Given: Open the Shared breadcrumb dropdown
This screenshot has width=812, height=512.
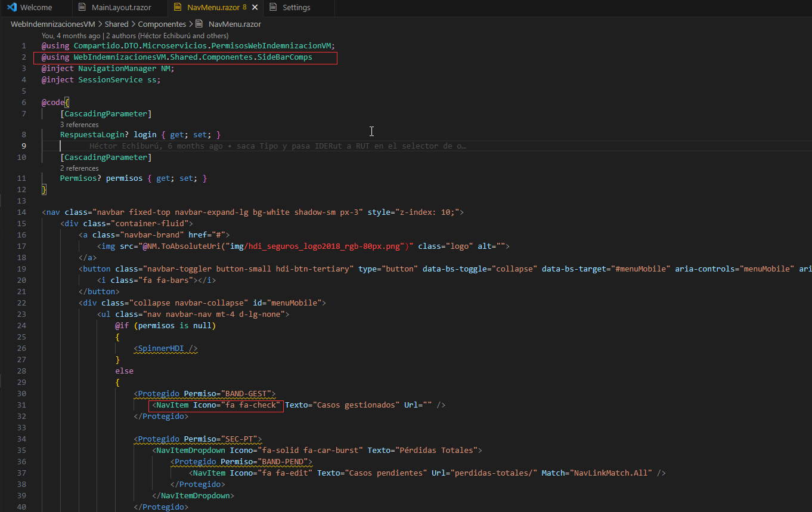Looking at the screenshot, I should tap(116, 24).
